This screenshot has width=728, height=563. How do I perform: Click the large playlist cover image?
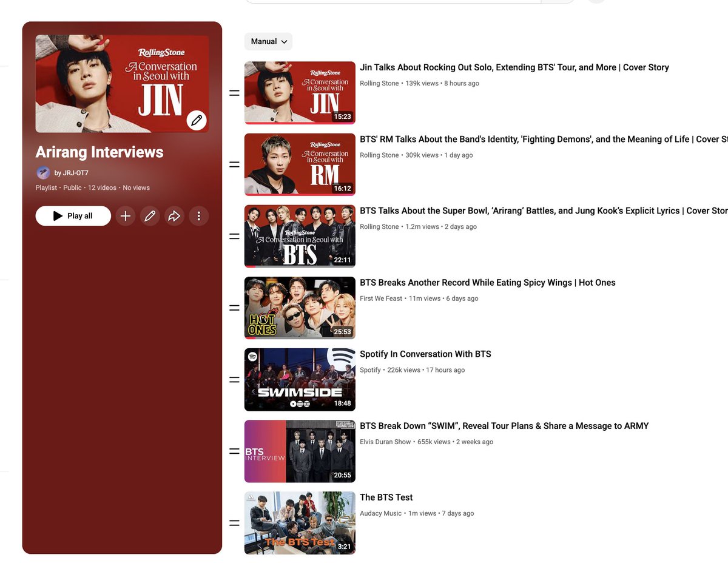tap(122, 84)
